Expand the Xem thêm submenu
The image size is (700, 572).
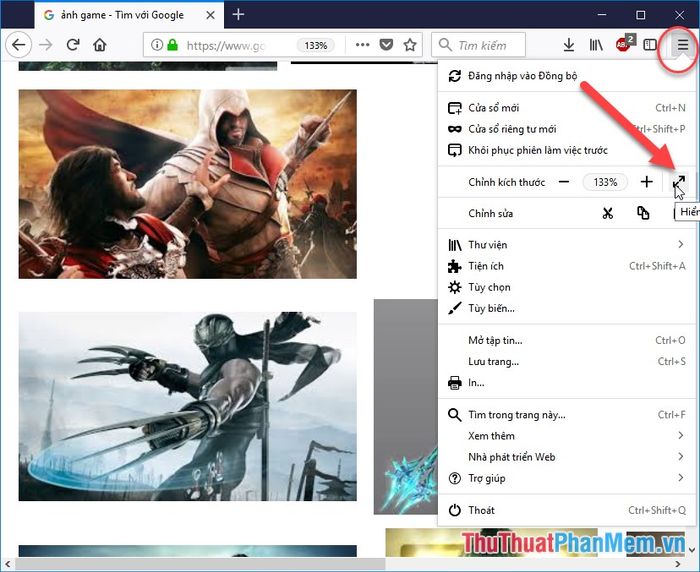[567, 436]
